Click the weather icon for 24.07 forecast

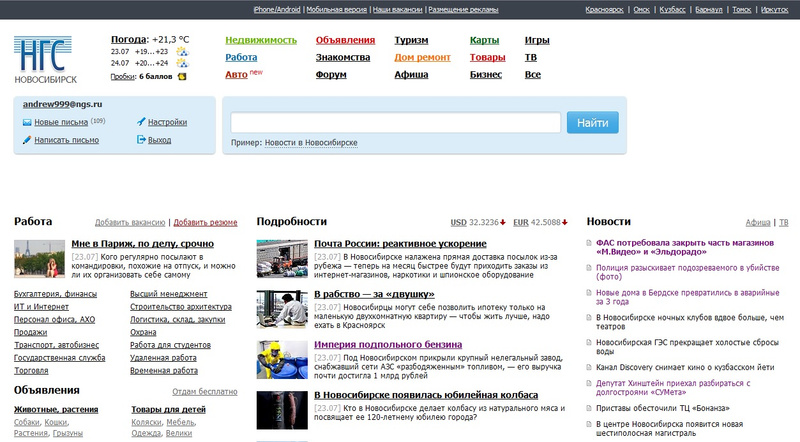click(x=182, y=63)
